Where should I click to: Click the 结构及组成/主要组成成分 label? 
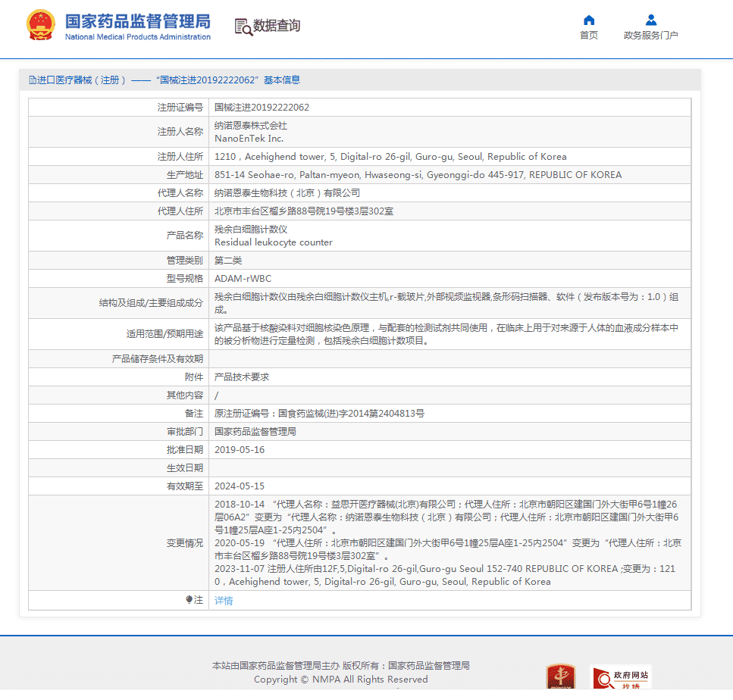coord(151,303)
